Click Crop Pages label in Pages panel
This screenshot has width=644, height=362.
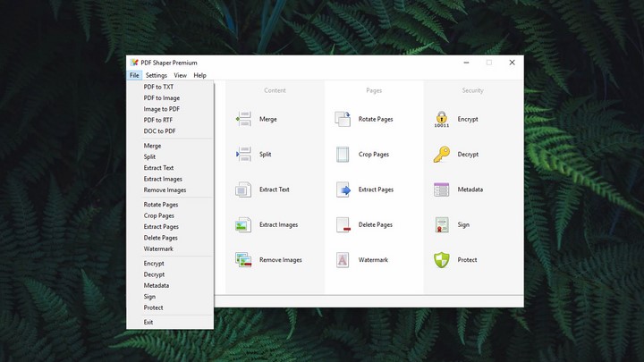tap(373, 155)
